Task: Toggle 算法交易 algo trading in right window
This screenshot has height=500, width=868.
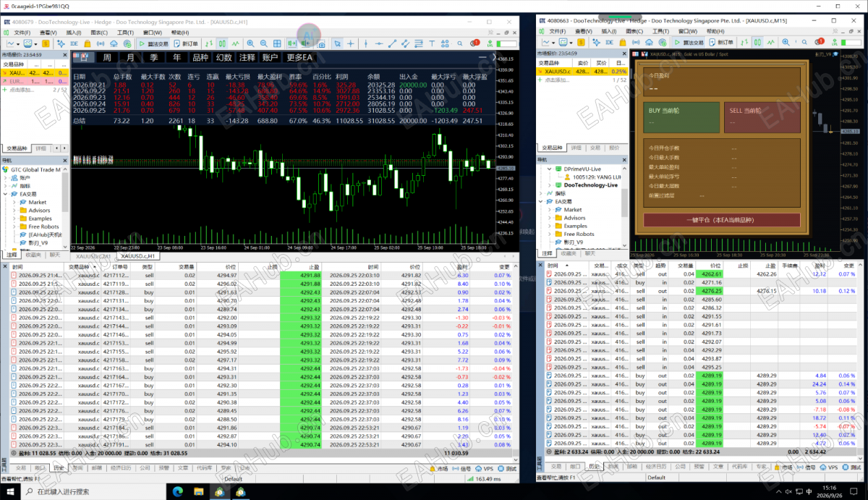Action: point(688,42)
